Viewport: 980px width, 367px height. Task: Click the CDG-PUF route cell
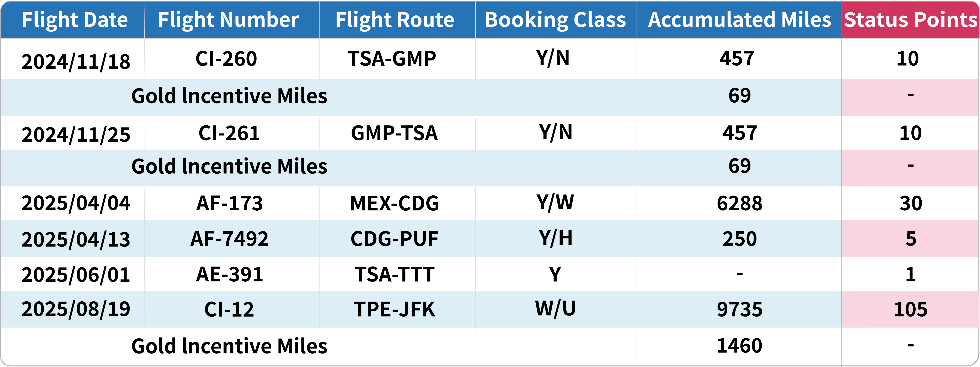(x=395, y=239)
